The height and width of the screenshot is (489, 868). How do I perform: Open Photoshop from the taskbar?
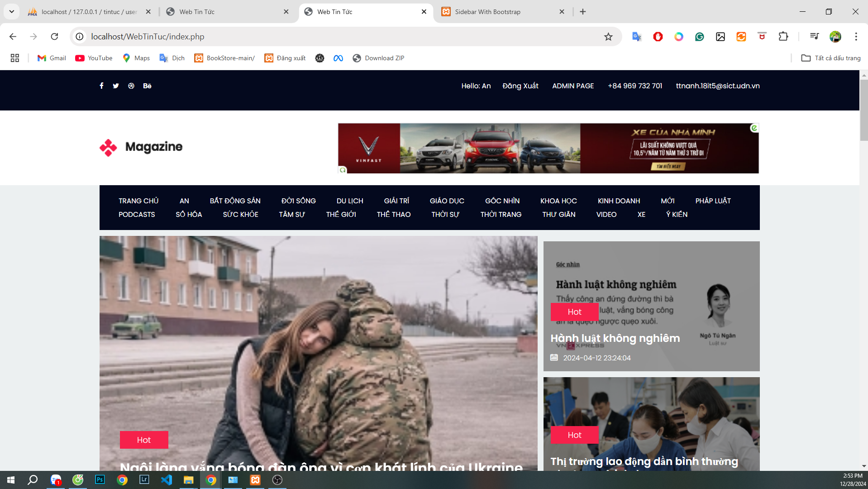(100, 480)
